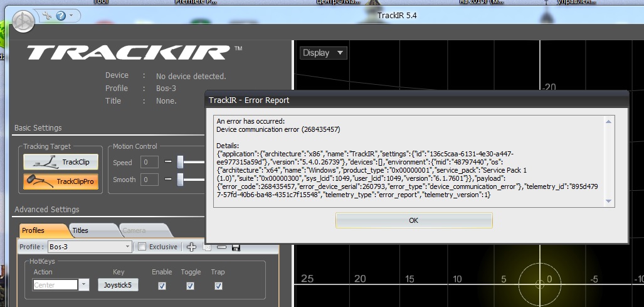
Task: Click OK in the Error Report dialog
Action: (414, 220)
